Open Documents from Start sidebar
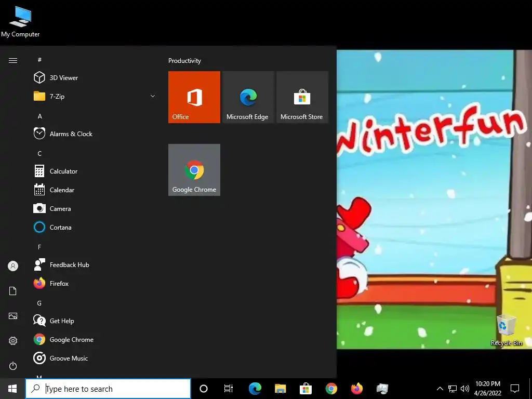This screenshot has height=399, width=532. (x=13, y=291)
